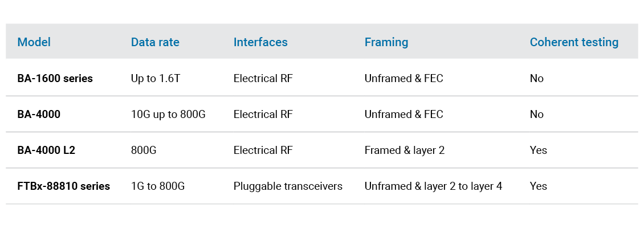Screen dimensions: 644x228
Task: Click the Up to 1.6T data rate
Action: coord(156,79)
